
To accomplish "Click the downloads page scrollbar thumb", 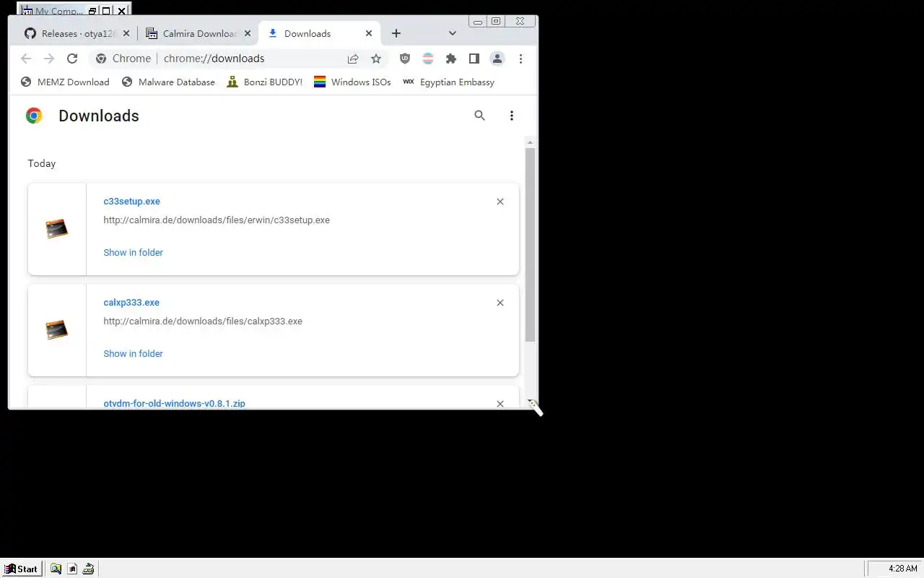I will pyautogui.click(x=530, y=245).
